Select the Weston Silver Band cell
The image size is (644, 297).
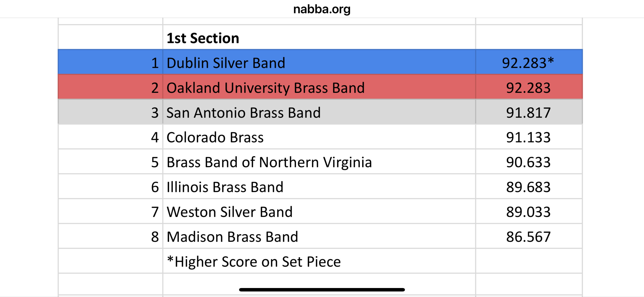319,211
